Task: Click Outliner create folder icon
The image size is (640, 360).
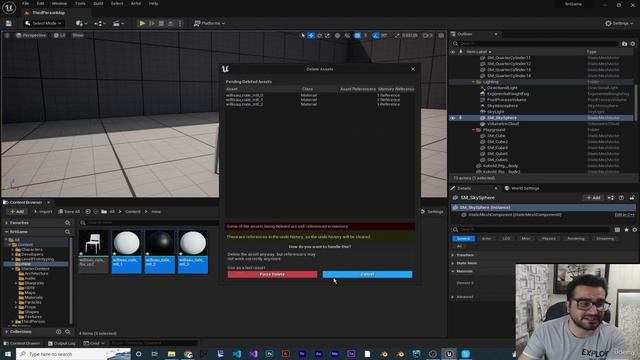Action: [x=624, y=44]
